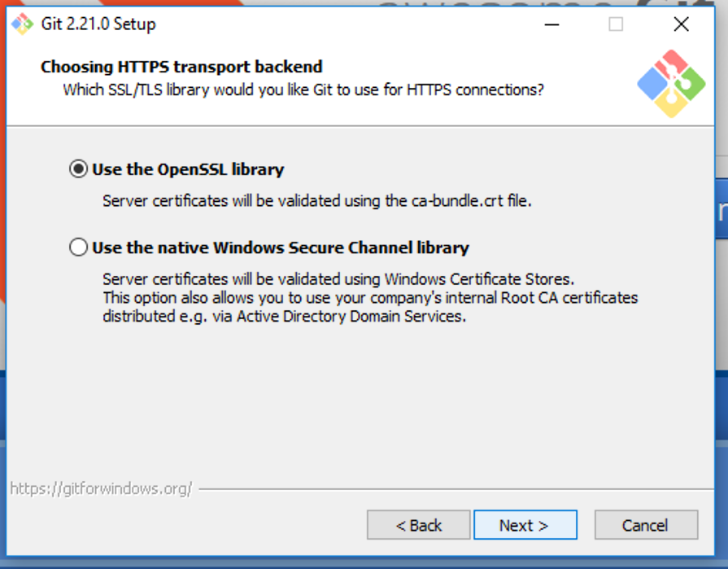This screenshot has height=569, width=728.
Task: Maximize the Git Setup window
Action: coord(616,24)
